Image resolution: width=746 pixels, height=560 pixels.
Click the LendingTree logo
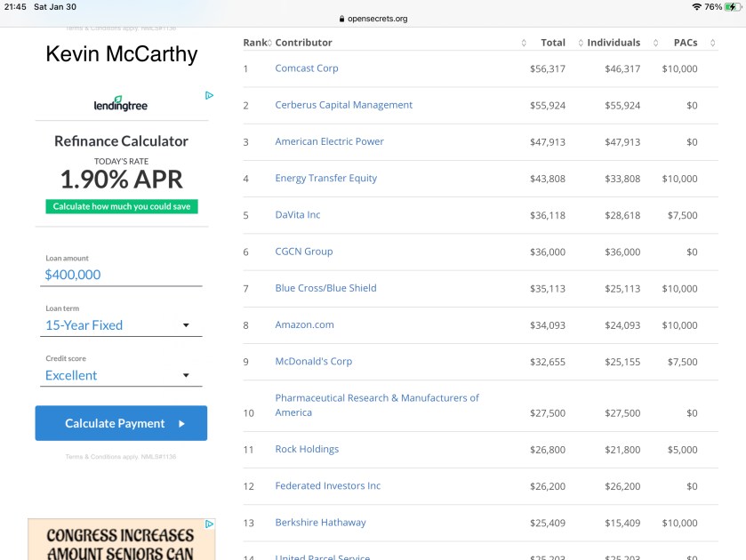point(121,104)
